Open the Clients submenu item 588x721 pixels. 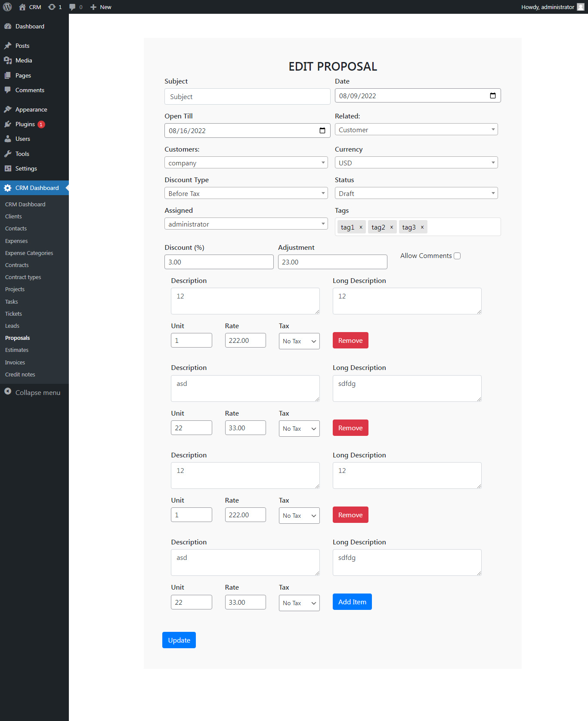tap(13, 217)
